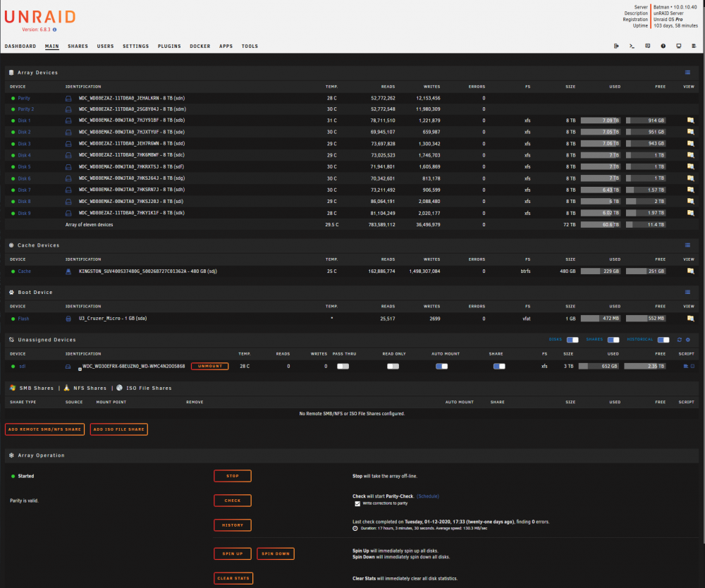Refresh the Unassigned Devices list
705x588 pixels.
pos(680,340)
